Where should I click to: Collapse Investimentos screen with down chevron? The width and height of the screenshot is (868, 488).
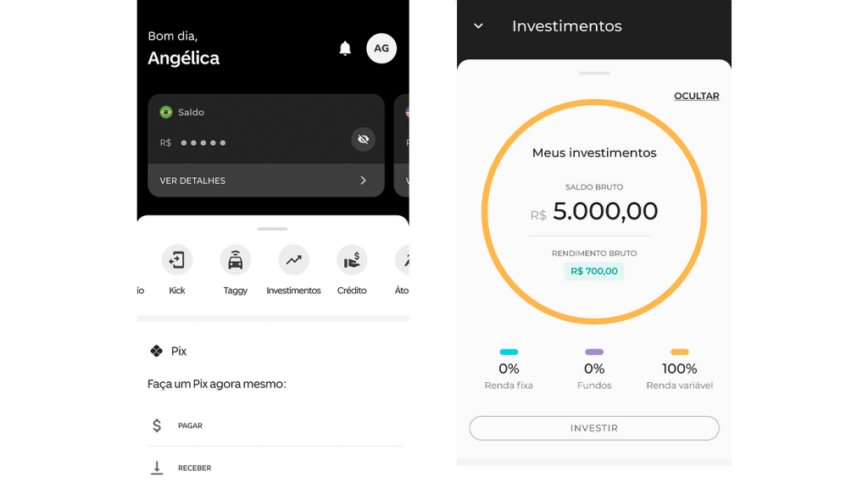[478, 26]
